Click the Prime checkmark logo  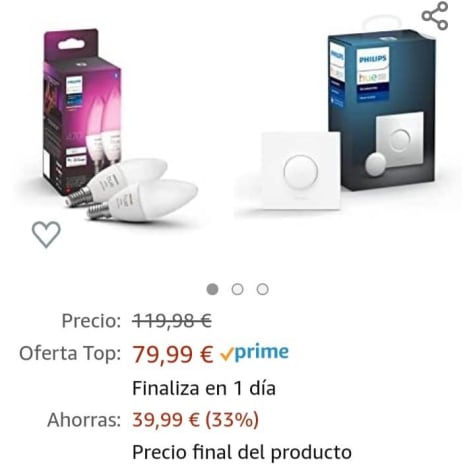coord(254,353)
